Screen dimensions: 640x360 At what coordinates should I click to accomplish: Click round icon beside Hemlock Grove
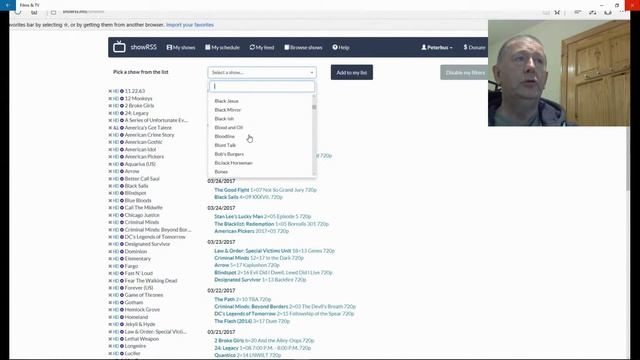[122, 310]
